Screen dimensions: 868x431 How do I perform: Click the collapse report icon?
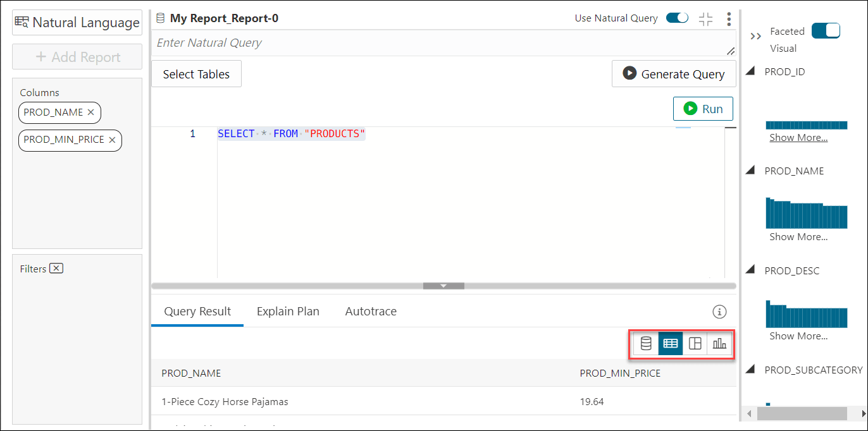705,19
